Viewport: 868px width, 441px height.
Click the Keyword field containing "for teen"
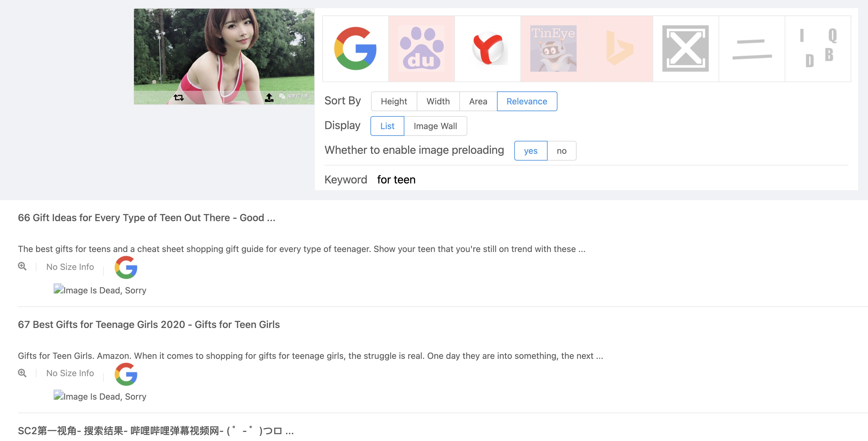pyautogui.click(x=396, y=180)
